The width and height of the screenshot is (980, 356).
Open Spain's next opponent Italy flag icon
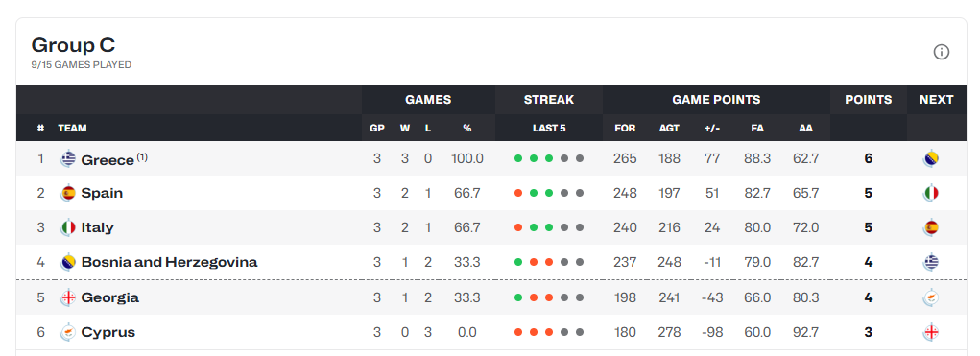pyautogui.click(x=931, y=193)
